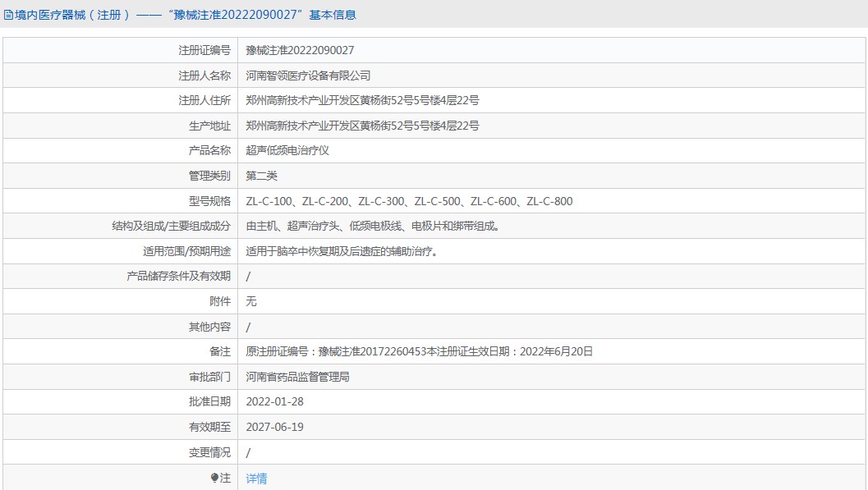Open the 详情 link
Viewport: 868px width, 490px height.
pyautogui.click(x=256, y=478)
